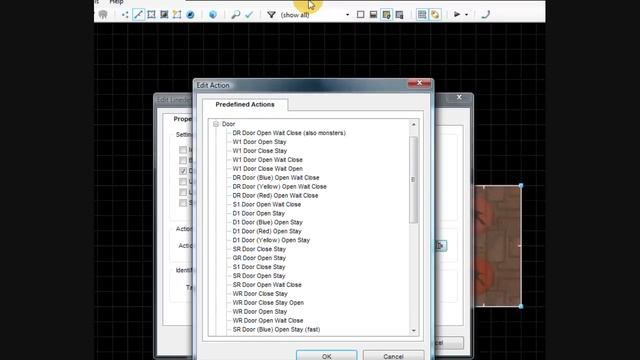
Task: Select 'WR Door Close Stay Open'
Action: [x=268, y=303]
